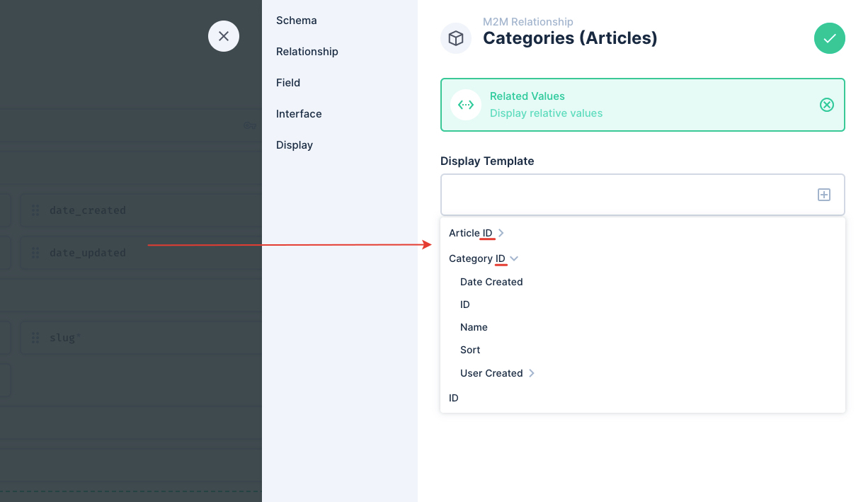Image resolution: width=868 pixels, height=502 pixels.
Task: Choose Category ID from the list
Action: click(x=477, y=258)
